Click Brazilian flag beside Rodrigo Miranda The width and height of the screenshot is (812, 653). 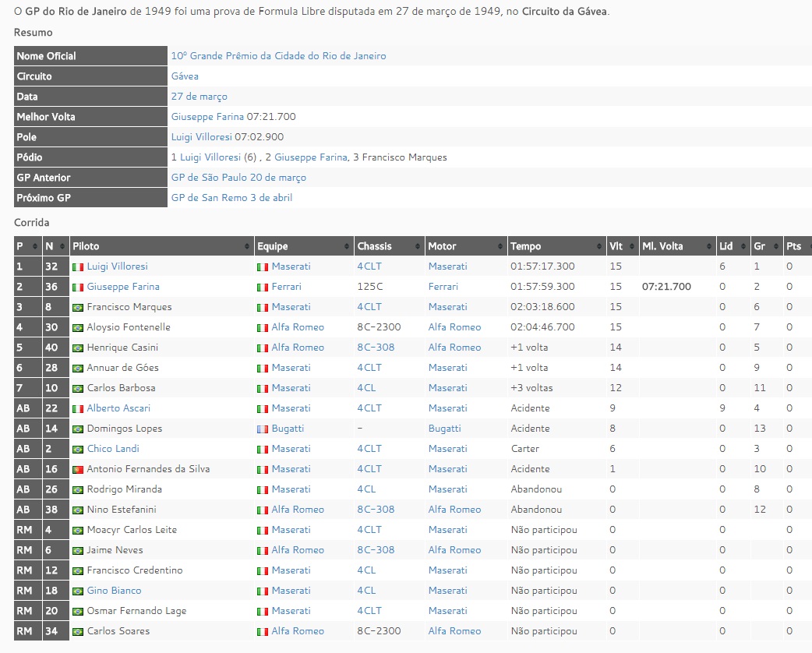pyautogui.click(x=78, y=490)
